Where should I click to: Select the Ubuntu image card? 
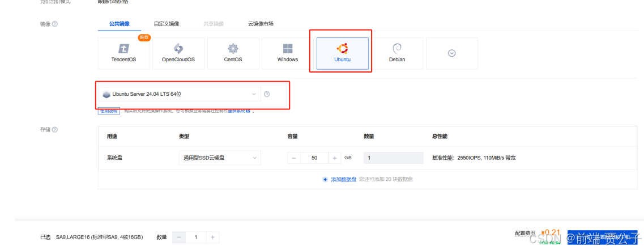[343, 53]
